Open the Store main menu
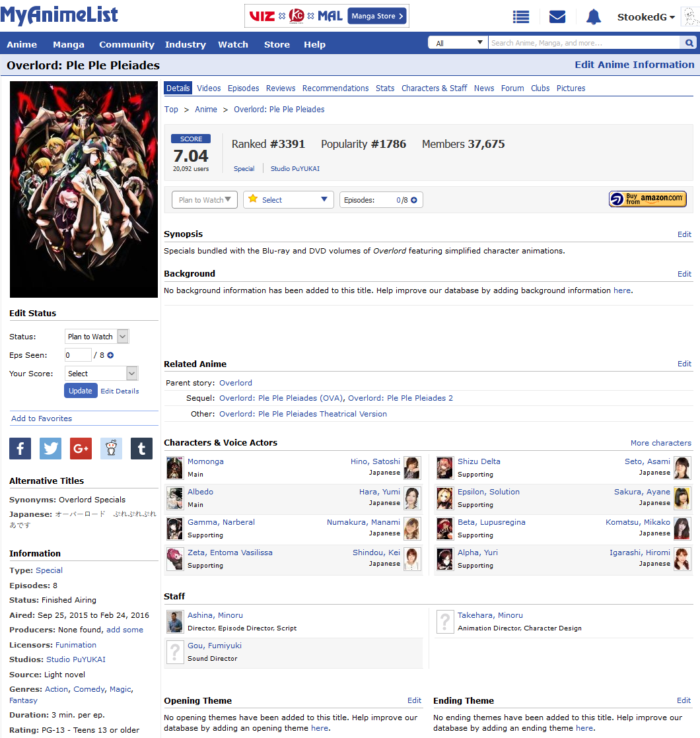This screenshot has width=700, height=738. [x=277, y=45]
